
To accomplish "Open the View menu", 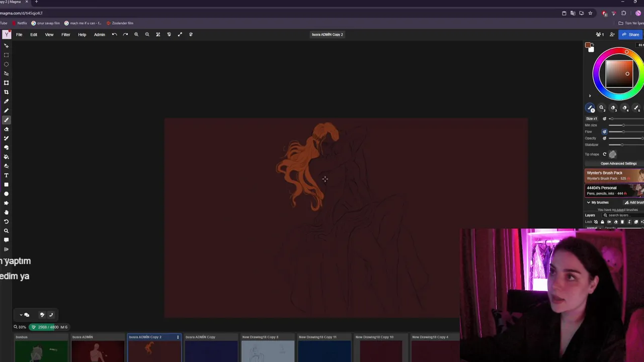I will pyautogui.click(x=49, y=35).
